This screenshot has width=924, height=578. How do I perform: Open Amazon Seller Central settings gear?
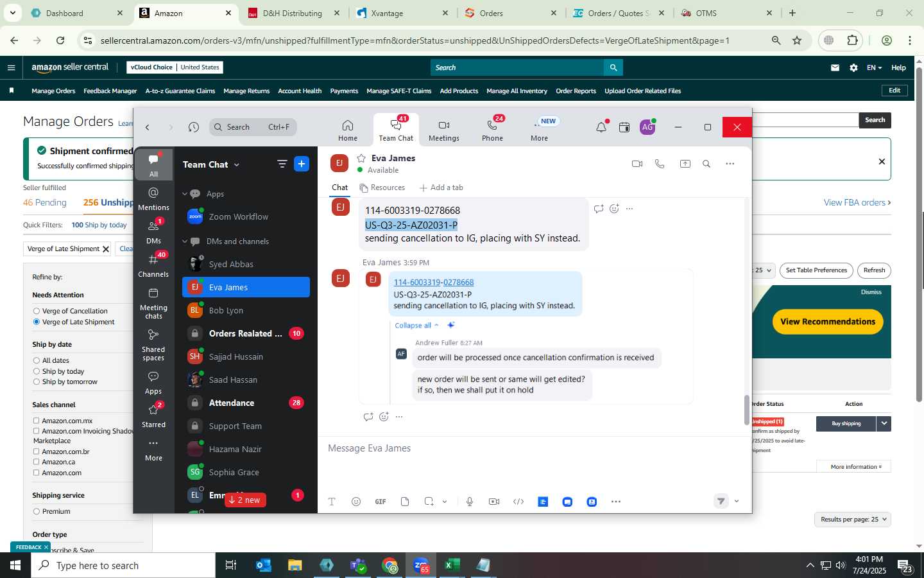click(x=853, y=67)
